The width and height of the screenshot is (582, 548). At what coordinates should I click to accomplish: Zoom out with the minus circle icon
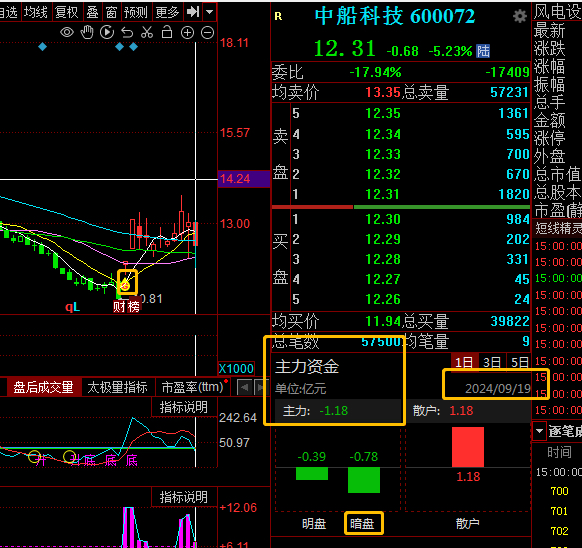pos(207,33)
